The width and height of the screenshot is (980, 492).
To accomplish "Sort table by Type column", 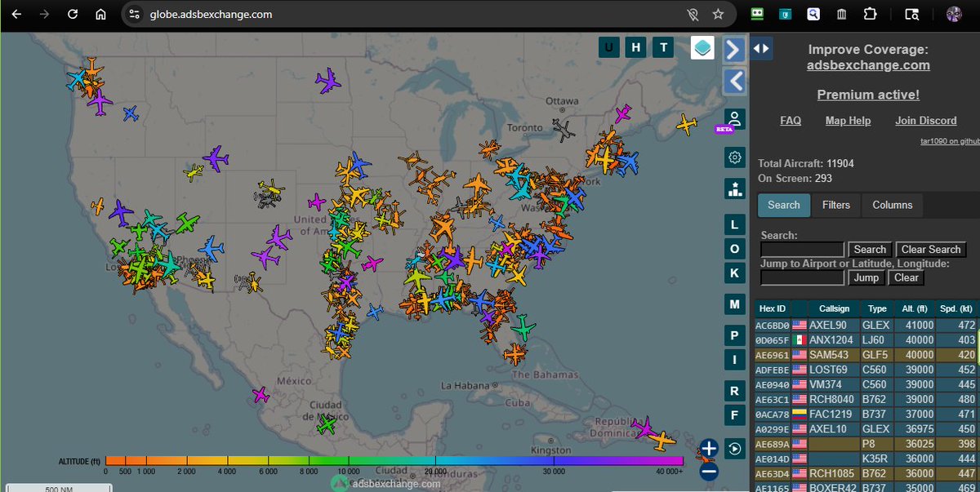I will [x=878, y=308].
